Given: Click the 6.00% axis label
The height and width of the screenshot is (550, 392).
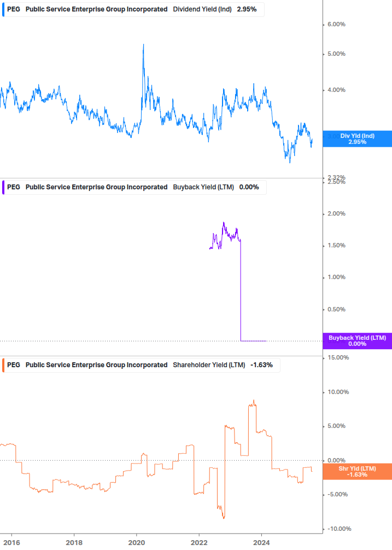Looking at the screenshot, I should tap(336, 24).
